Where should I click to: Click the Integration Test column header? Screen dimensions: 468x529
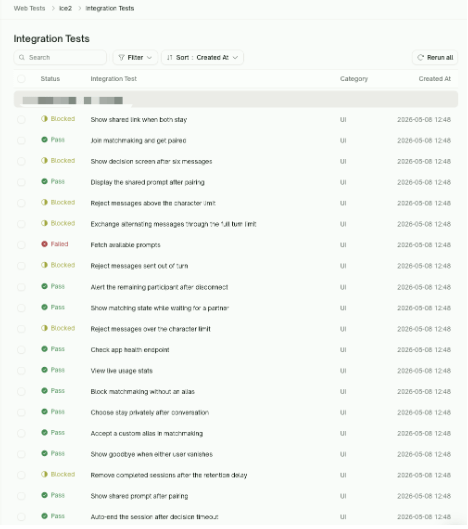[x=114, y=79]
